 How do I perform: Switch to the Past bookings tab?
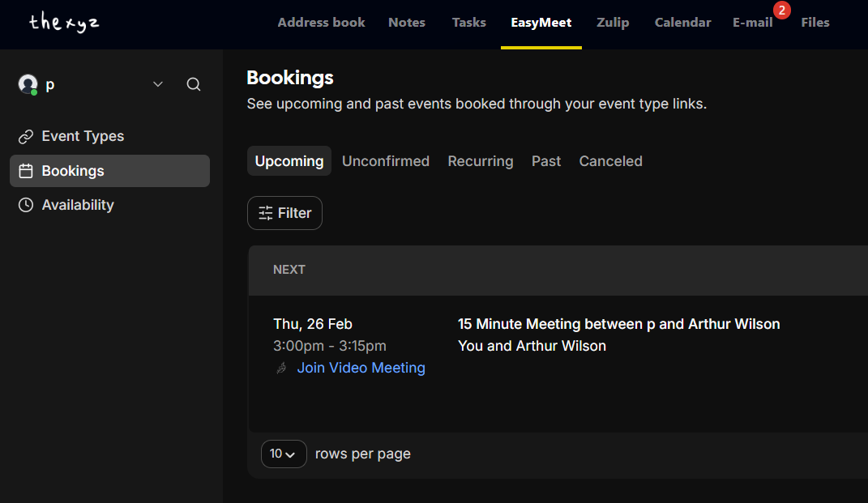pyautogui.click(x=545, y=160)
